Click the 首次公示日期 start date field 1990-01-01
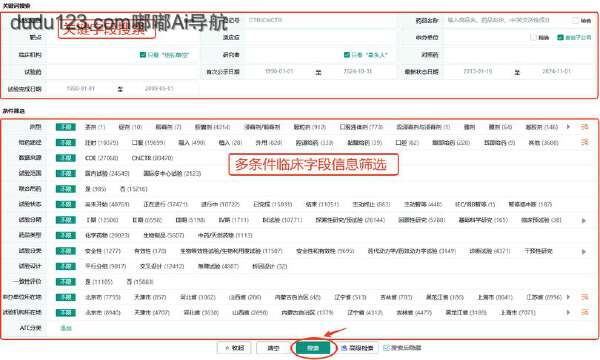The height and width of the screenshot is (360, 600). [x=279, y=72]
